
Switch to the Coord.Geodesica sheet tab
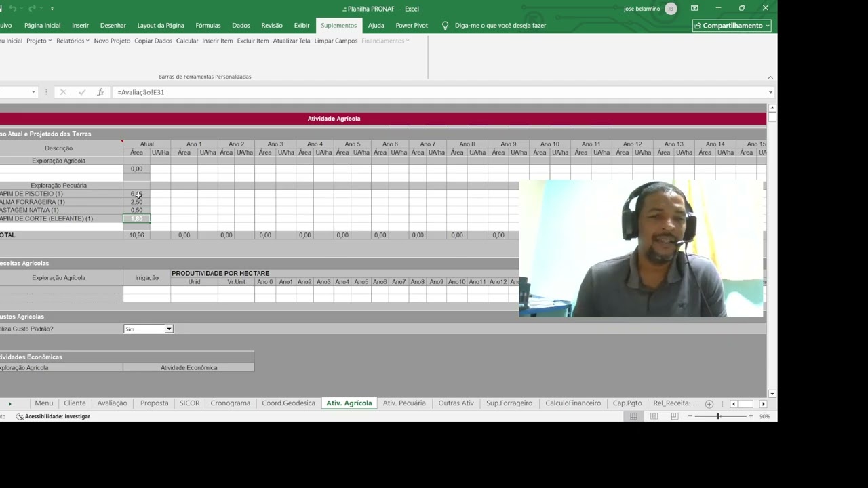click(x=288, y=403)
